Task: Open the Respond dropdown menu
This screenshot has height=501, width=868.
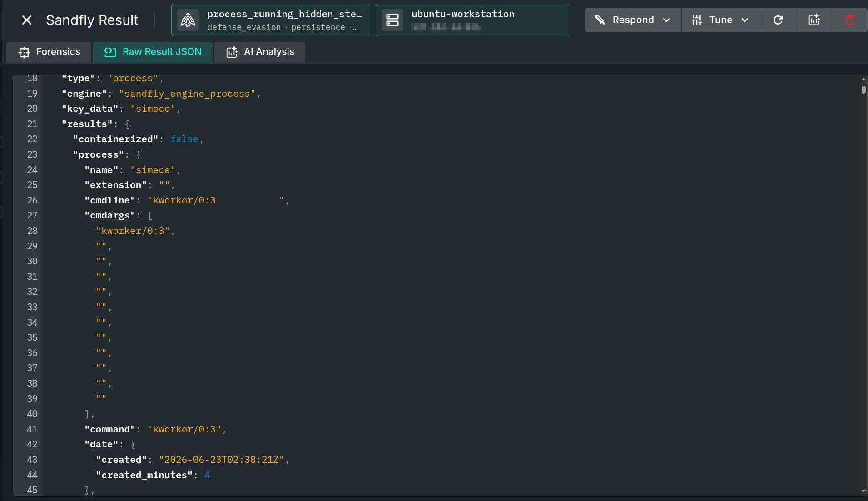Action: pos(633,20)
